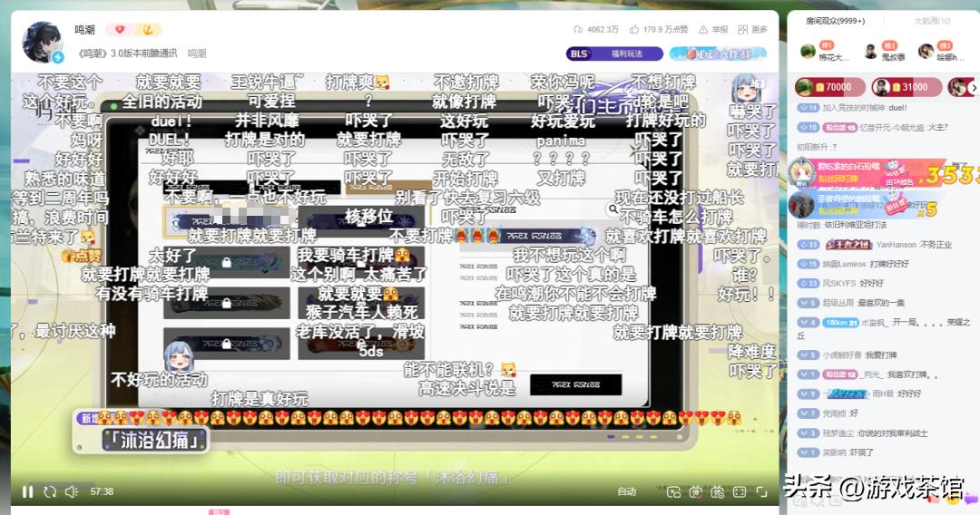Expand gift ranking with right arrow
980x515 pixels.
tap(973, 87)
